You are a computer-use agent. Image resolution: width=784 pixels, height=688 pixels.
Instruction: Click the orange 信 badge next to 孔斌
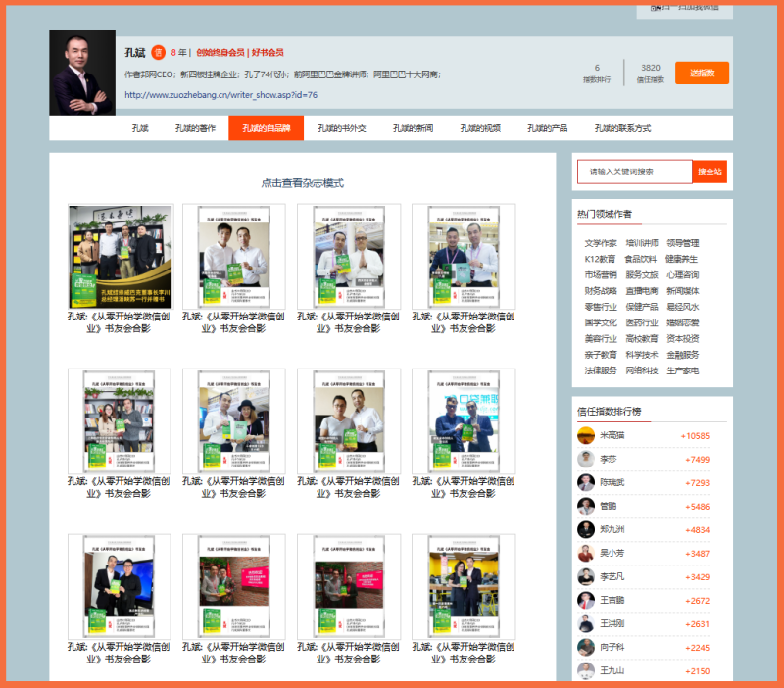click(x=158, y=53)
